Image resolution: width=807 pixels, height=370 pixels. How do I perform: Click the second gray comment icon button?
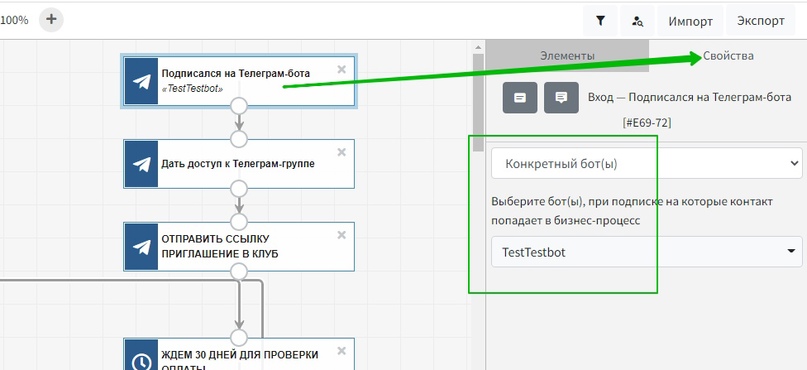tap(561, 97)
